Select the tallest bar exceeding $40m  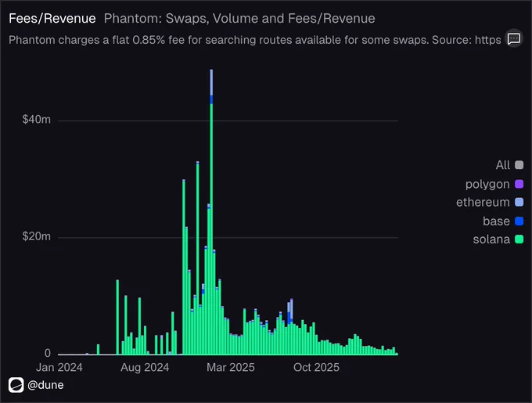[211, 212]
